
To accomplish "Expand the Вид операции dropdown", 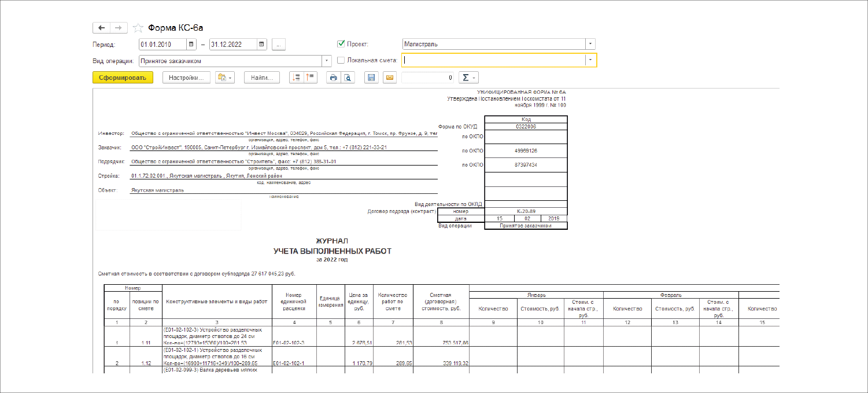I will pyautogui.click(x=327, y=60).
